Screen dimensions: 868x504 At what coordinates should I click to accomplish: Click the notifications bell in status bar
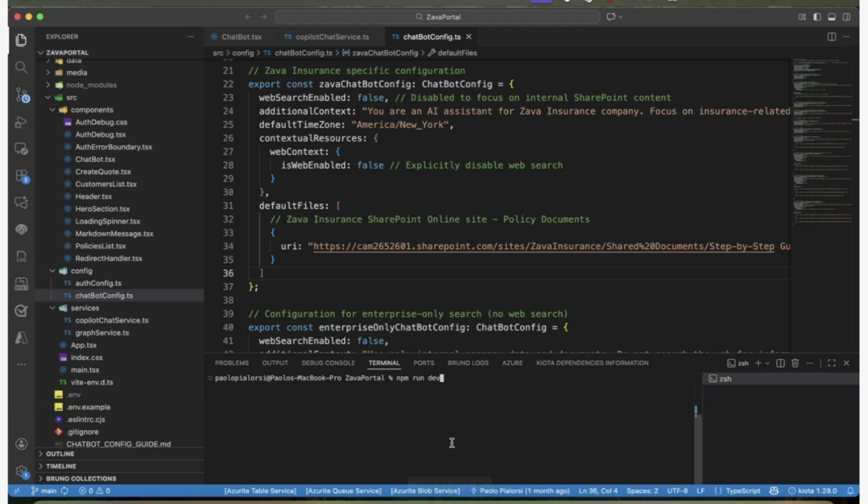[850, 490]
